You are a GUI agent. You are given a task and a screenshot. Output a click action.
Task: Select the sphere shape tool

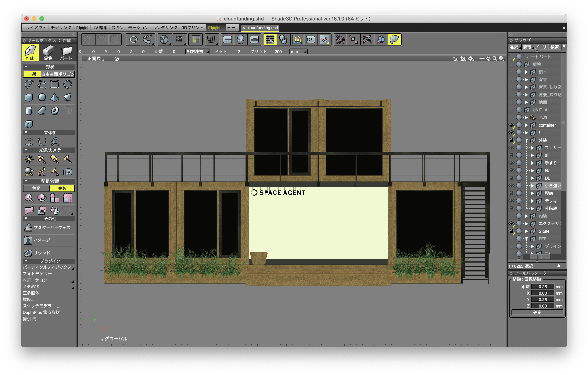tap(42, 97)
